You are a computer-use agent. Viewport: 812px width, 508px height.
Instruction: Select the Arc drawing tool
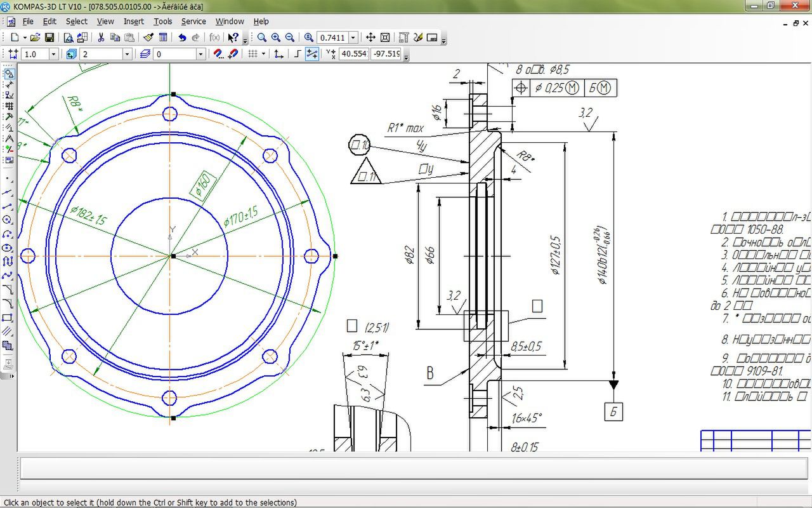click(8, 234)
